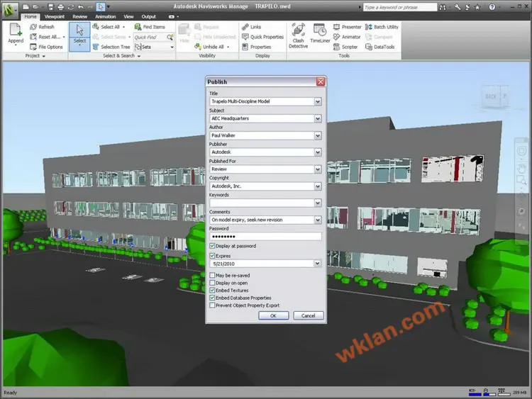Click the Password field
This screenshot has width=532, height=399.
(x=265, y=236)
